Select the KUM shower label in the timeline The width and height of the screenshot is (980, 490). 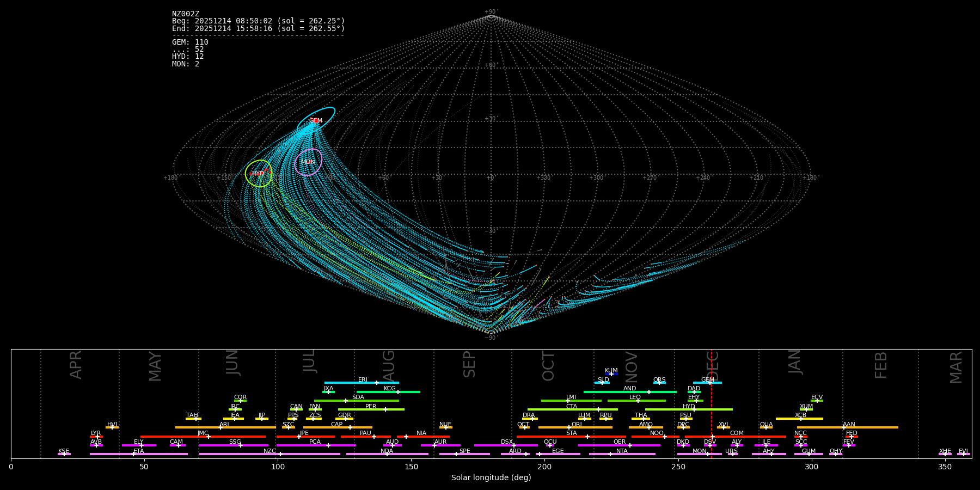[611, 370]
